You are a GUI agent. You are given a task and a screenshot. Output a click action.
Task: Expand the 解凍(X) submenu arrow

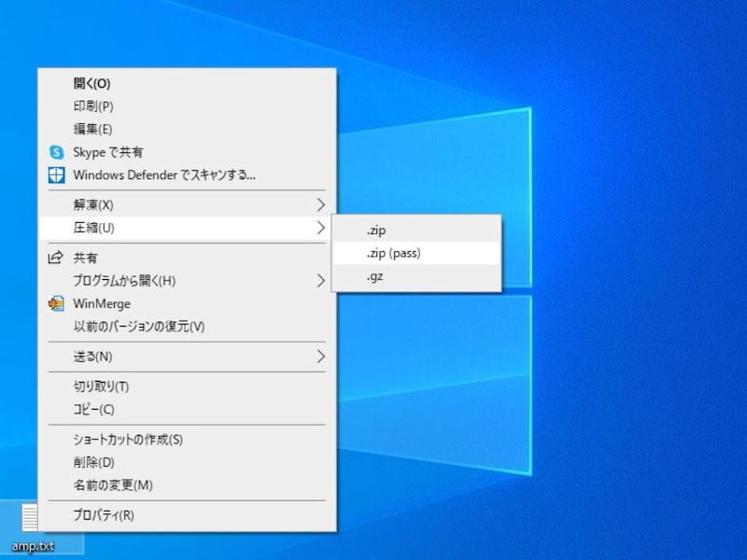pyautogui.click(x=321, y=205)
